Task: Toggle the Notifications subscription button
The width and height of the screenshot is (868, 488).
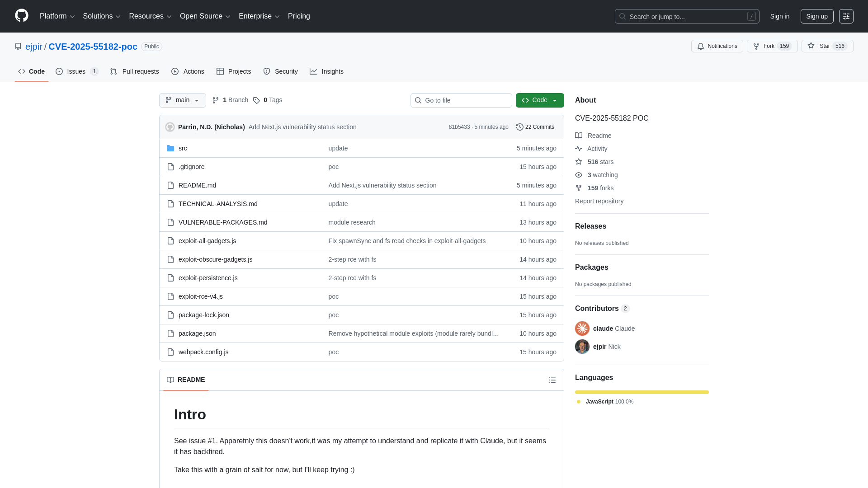Action: (x=717, y=46)
